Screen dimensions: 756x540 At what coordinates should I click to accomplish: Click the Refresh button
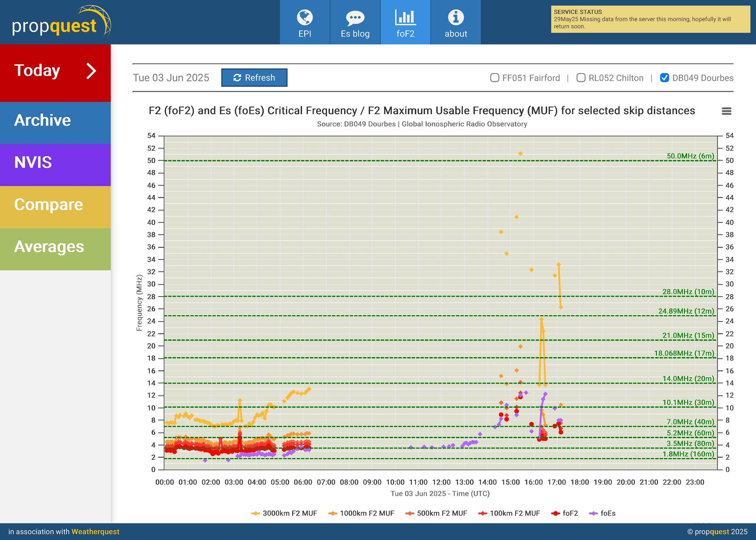[254, 78]
